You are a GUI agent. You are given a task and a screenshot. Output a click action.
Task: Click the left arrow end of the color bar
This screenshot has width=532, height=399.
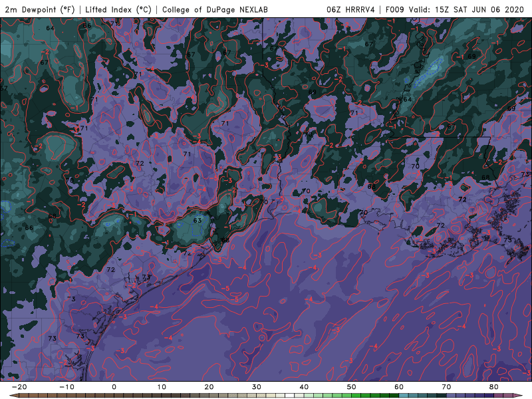pos(14,396)
